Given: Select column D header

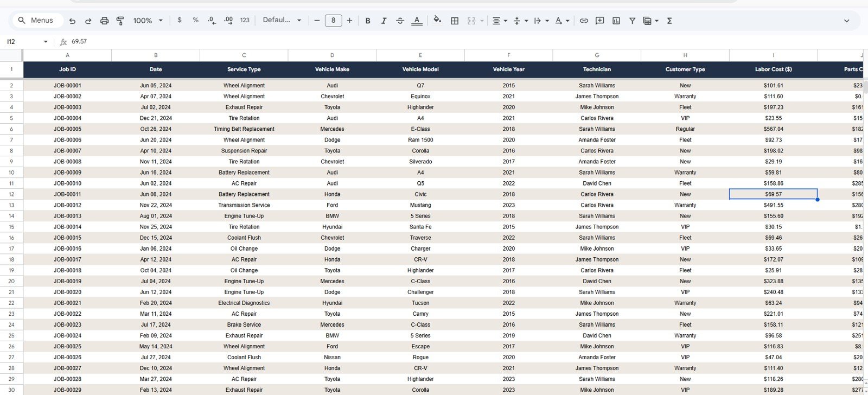Looking at the screenshot, I should tap(332, 55).
